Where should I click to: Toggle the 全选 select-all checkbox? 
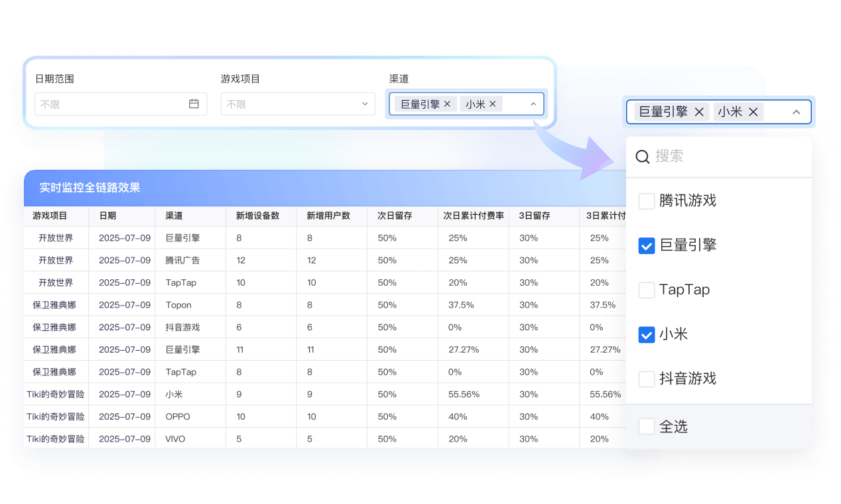click(x=647, y=426)
